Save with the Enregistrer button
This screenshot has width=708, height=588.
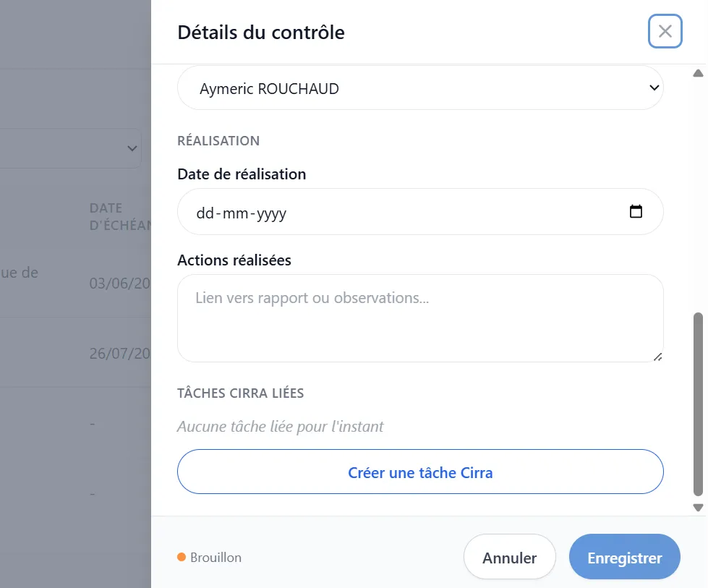pos(624,558)
